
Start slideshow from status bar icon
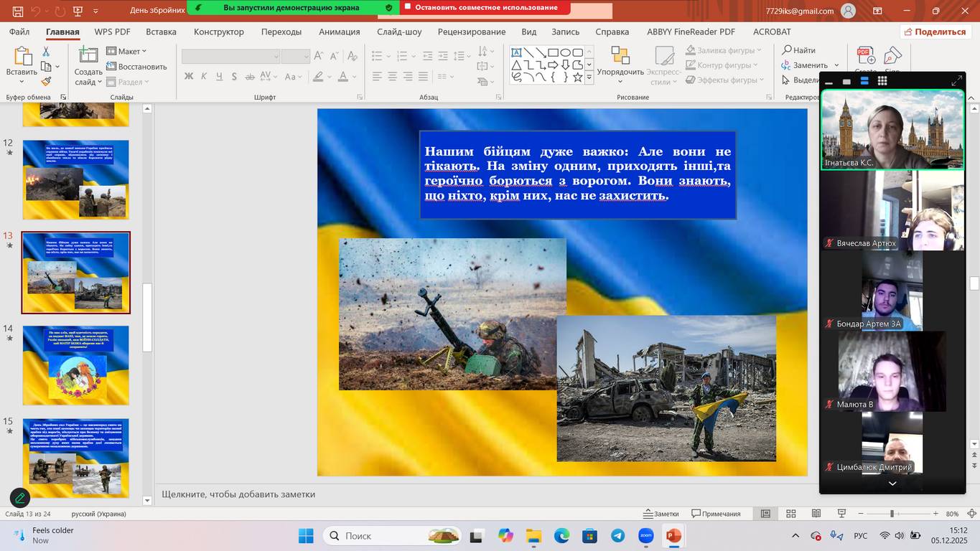point(841,514)
